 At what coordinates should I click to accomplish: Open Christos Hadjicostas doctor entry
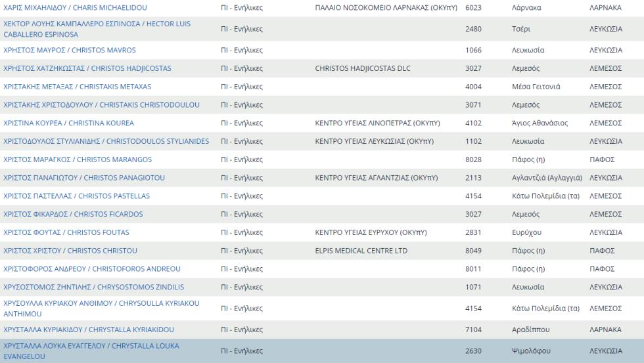tap(87, 68)
